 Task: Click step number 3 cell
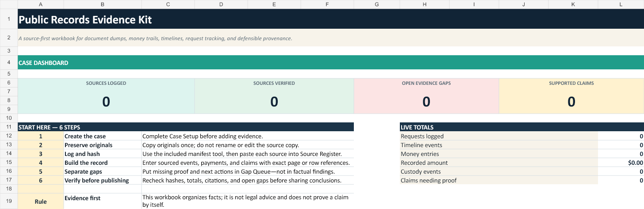[x=41, y=154]
